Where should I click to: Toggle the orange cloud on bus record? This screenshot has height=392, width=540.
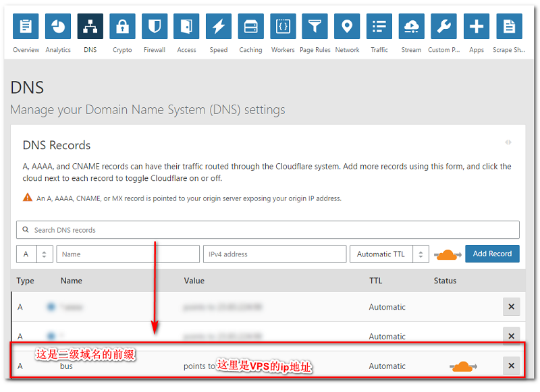463,366
